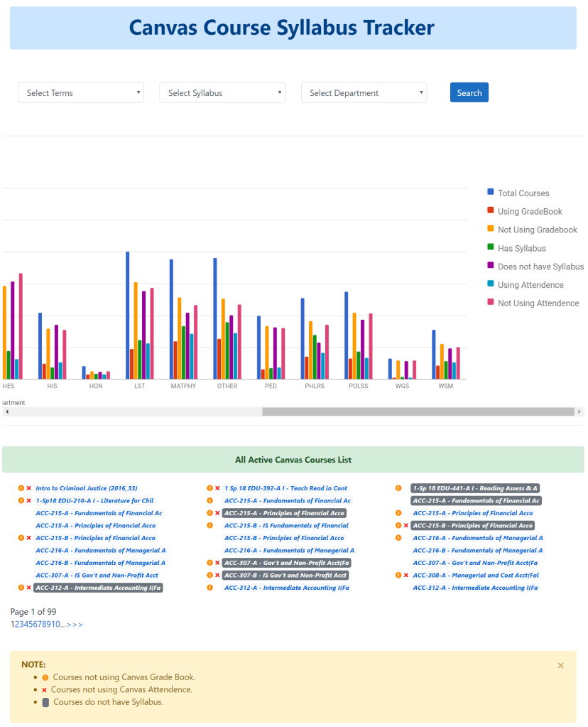The image size is (588, 727).
Task: Toggle Has Syllabus series in chart legend
Action: pos(521,248)
